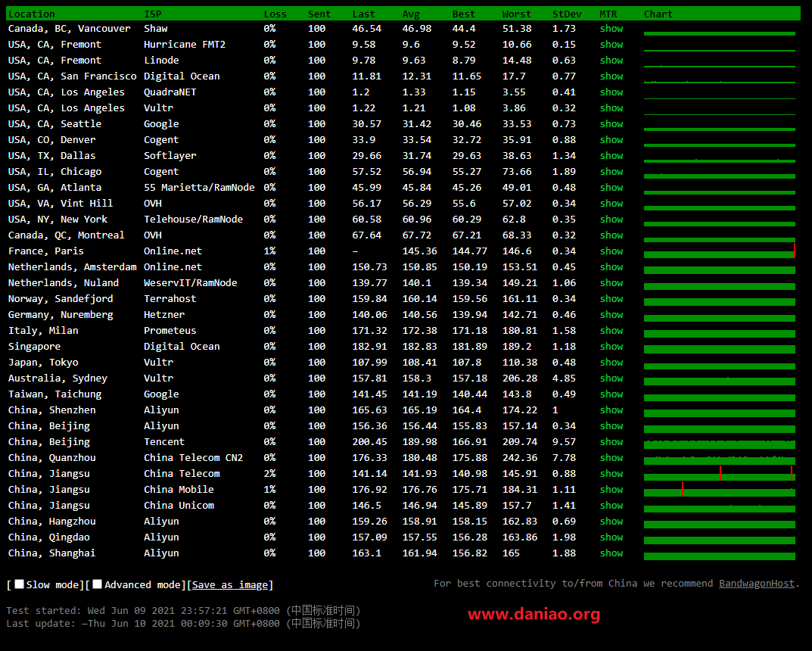This screenshot has width=812, height=651.
Task: Click the Jiangsu China Telecom latency chart
Action: point(720,474)
